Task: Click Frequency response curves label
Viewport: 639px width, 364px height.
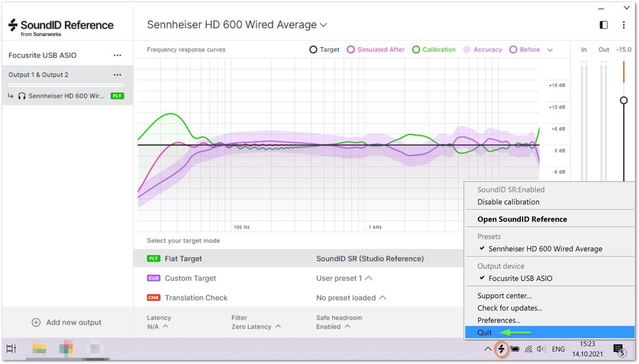Action: [186, 50]
